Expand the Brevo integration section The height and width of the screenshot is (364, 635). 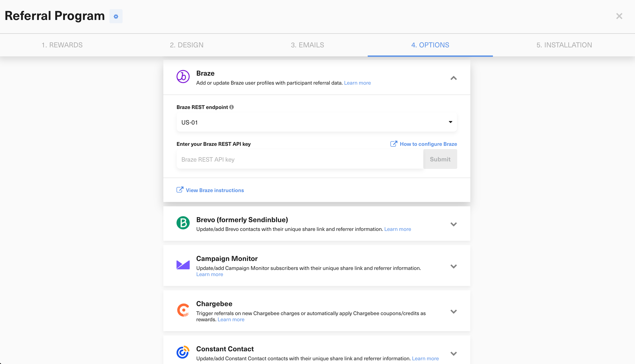453,224
